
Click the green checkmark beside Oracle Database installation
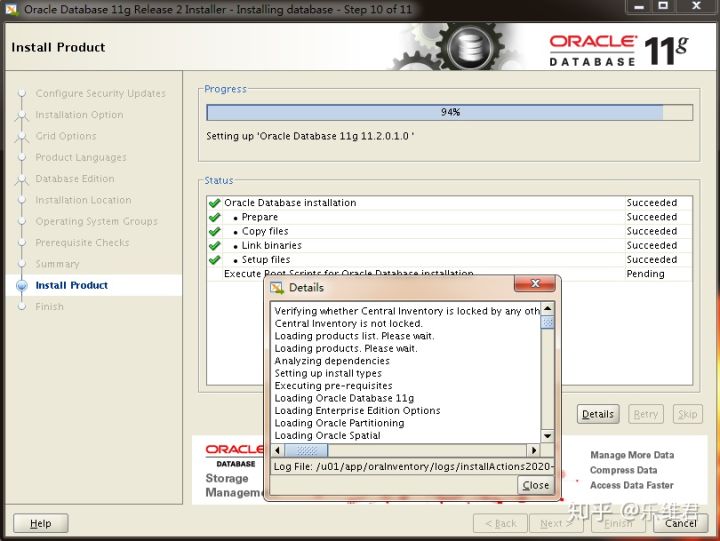214,203
